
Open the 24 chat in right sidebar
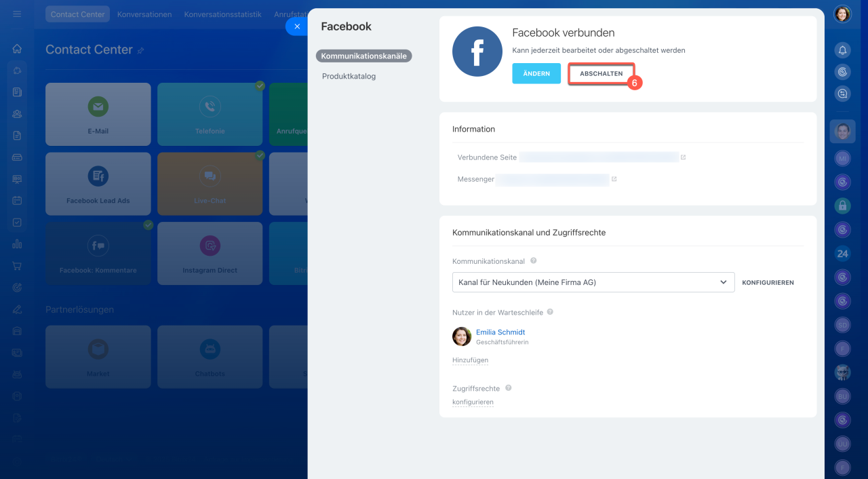click(842, 254)
